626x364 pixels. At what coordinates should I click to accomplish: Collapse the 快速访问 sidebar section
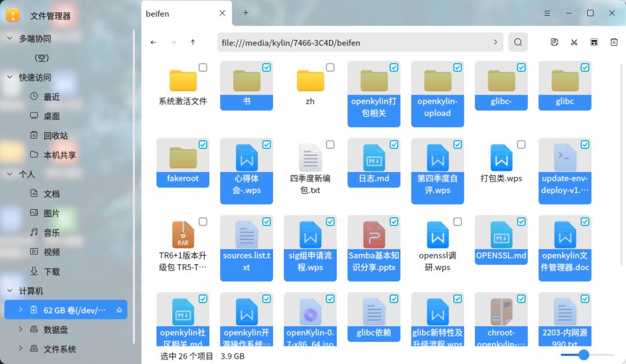(9, 77)
